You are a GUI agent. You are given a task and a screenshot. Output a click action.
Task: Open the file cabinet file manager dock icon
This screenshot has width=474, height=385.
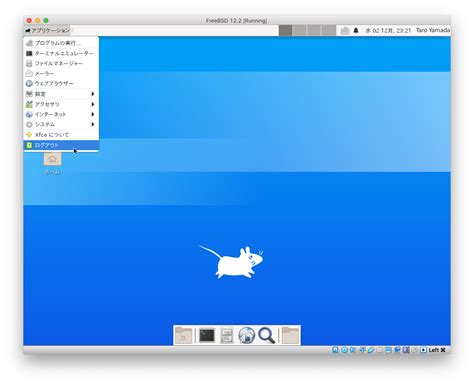(227, 335)
